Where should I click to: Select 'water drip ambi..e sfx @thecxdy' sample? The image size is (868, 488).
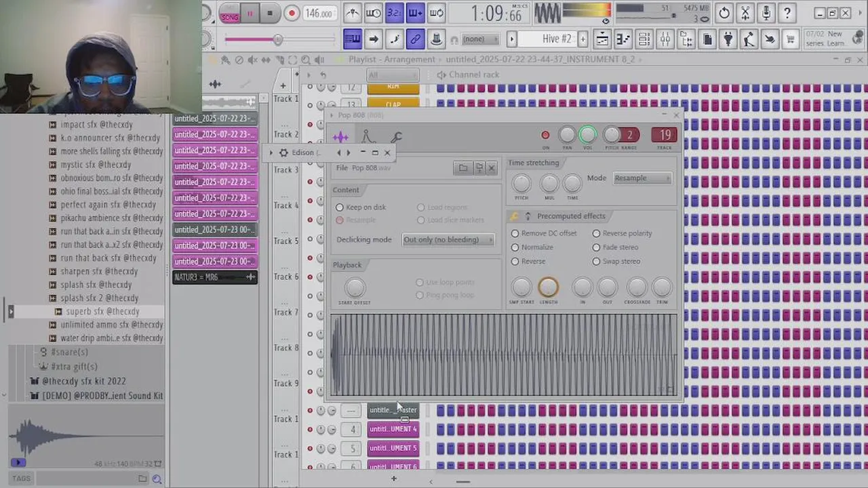click(x=111, y=338)
